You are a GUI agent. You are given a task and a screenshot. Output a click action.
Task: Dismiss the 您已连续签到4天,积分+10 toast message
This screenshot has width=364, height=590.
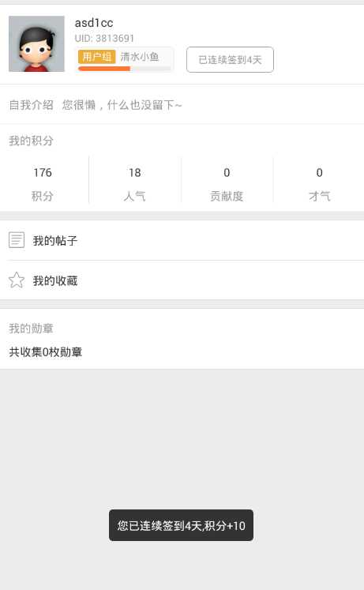coord(182,525)
